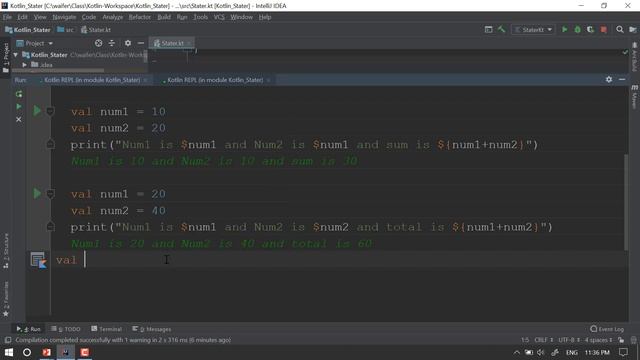The image size is (640, 360).
Task: Click the locate/scroll from source icon
Action: pos(98,43)
